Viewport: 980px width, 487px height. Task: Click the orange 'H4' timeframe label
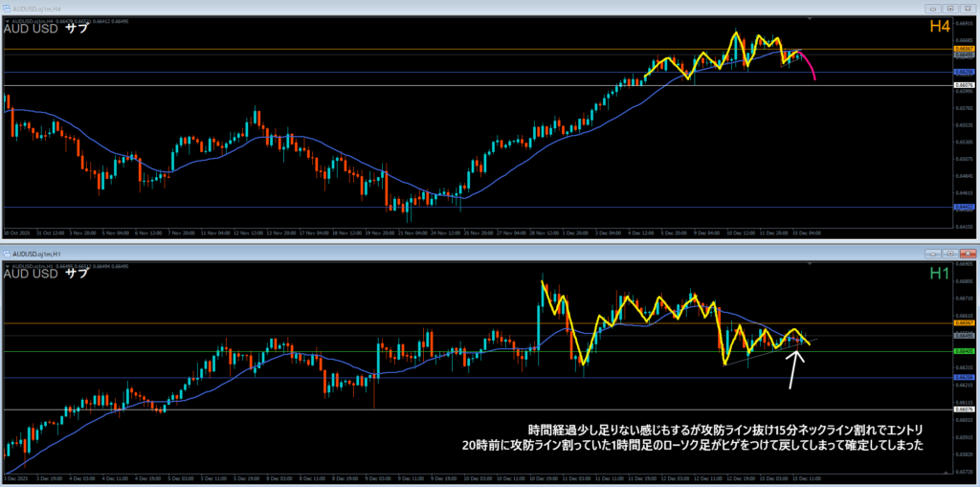940,27
